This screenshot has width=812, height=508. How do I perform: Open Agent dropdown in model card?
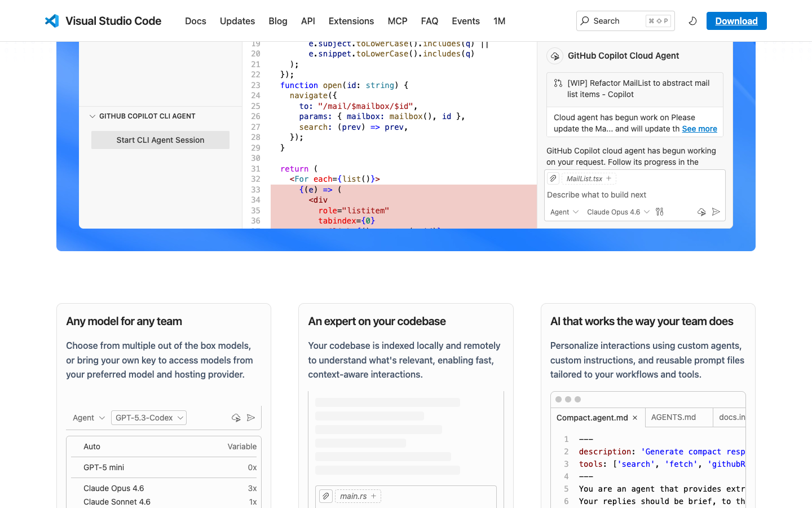pos(89,418)
